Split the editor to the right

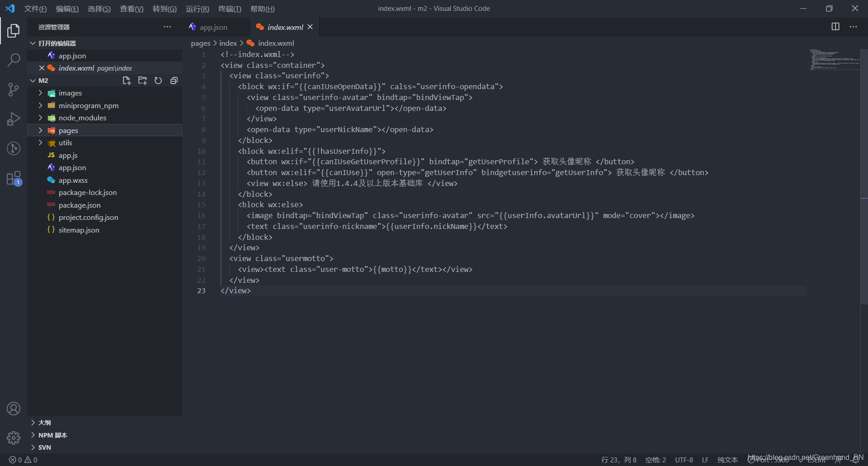pos(835,27)
